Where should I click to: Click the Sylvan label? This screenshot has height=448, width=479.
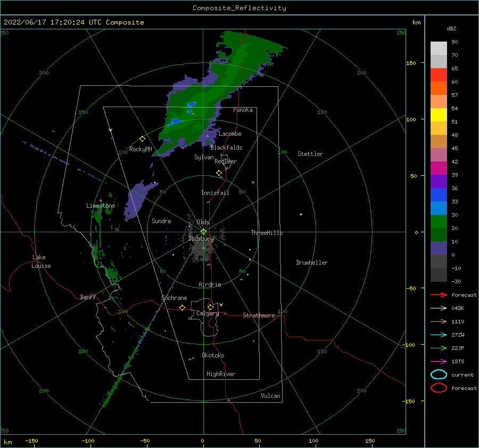(x=204, y=157)
